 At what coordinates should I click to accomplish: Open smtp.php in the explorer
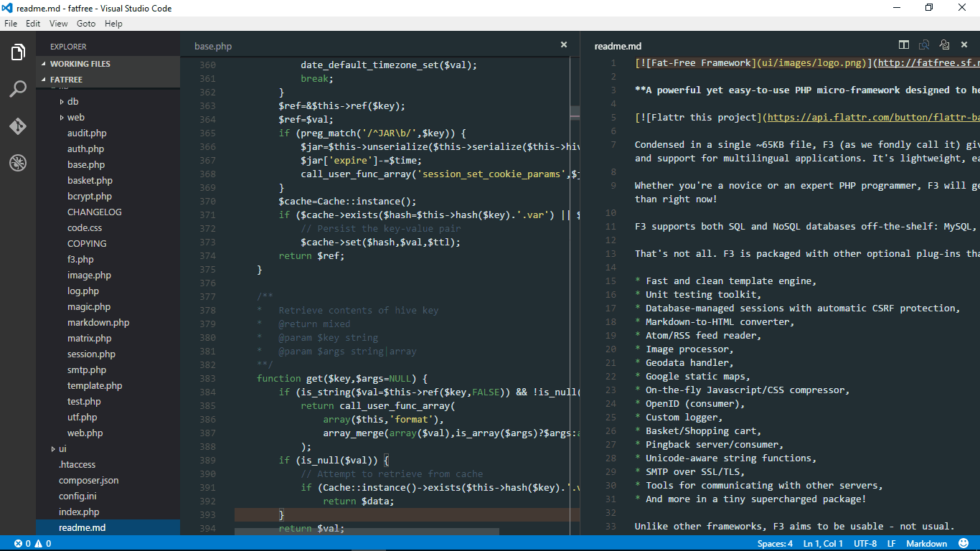[87, 370]
